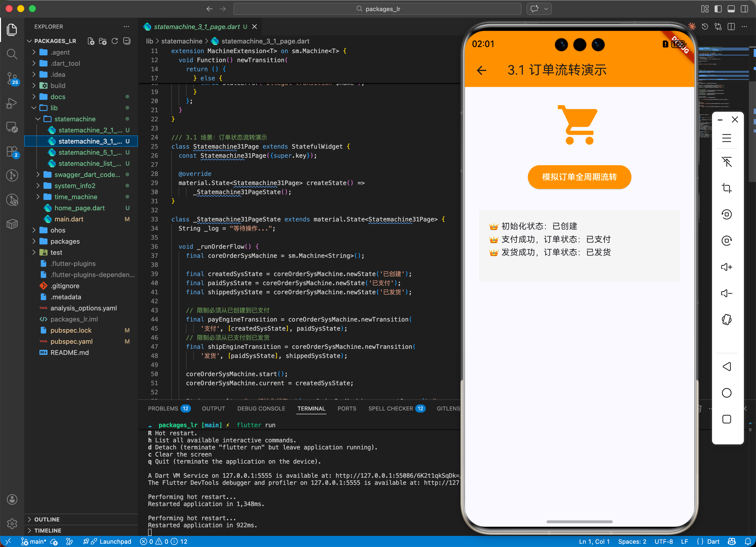
Task: Click the New File icon in Explorer
Action: 91,41
